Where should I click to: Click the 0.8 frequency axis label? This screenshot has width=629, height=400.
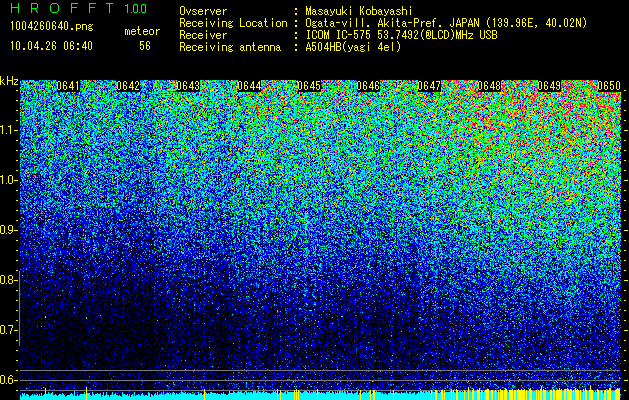pyautogui.click(x=7, y=280)
